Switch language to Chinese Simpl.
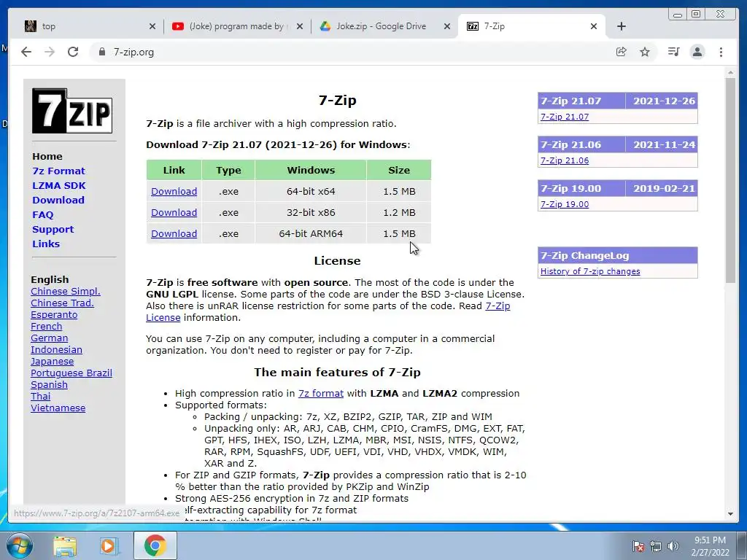 pos(65,292)
